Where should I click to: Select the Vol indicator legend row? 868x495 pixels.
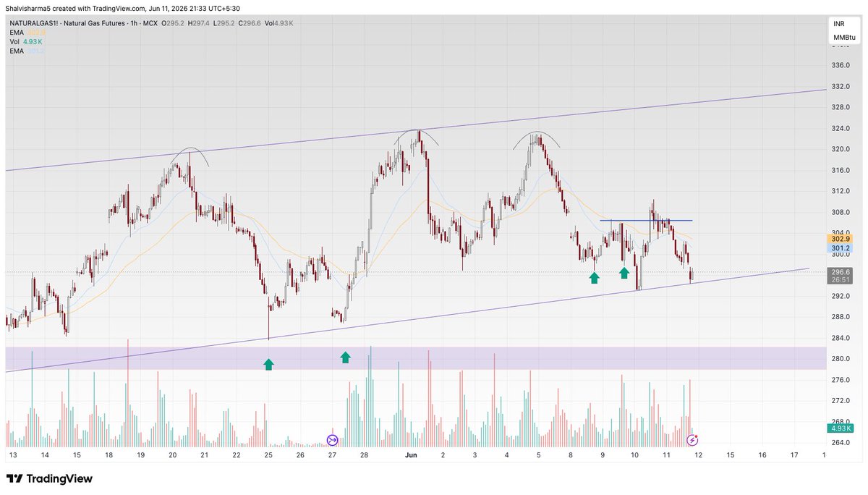pos(26,42)
